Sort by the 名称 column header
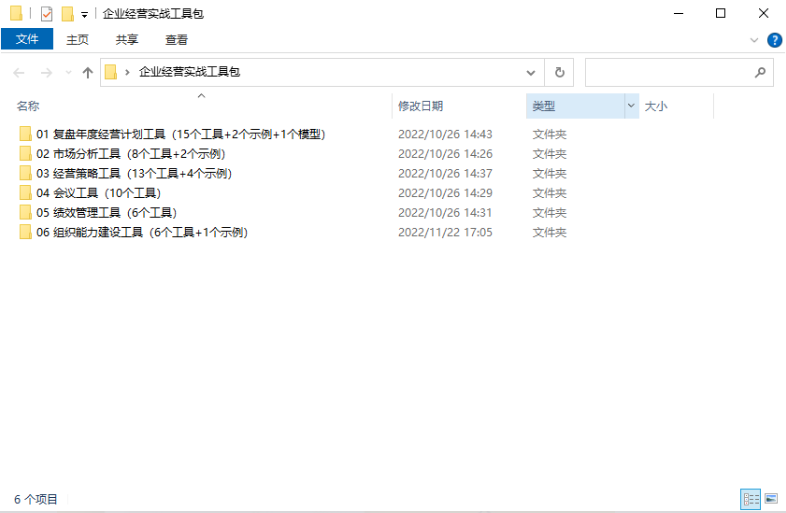786x513 pixels. click(x=28, y=106)
